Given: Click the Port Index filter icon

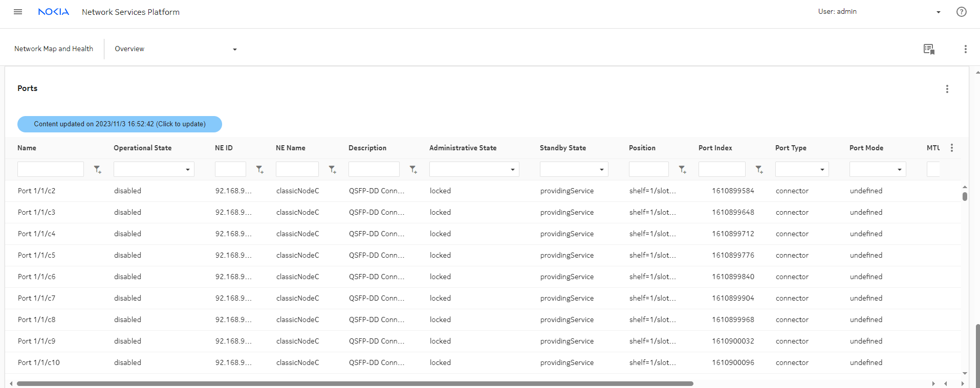Looking at the screenshot, I should click(x=759, y=169).
